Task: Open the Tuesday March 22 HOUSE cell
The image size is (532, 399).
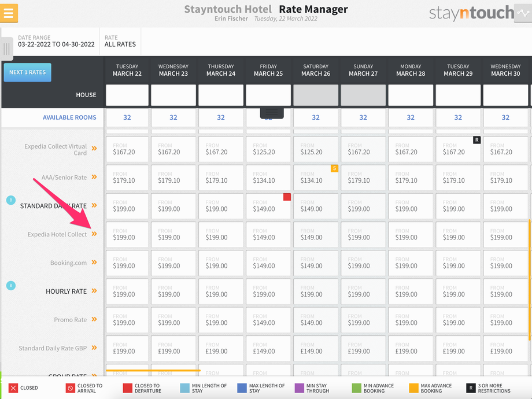Action: [x=127, y=95]
